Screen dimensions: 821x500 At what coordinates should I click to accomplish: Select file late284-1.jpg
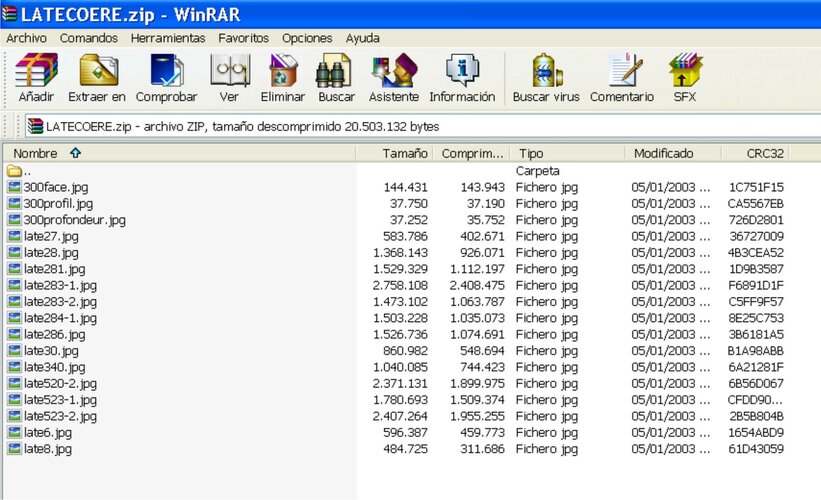60,318
